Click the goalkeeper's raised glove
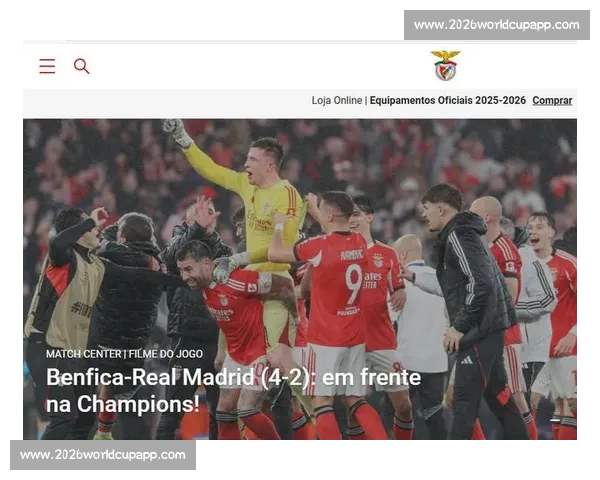The height and width of the screenshot is (480, 600). pyautogui.click(x=177, y=132)
